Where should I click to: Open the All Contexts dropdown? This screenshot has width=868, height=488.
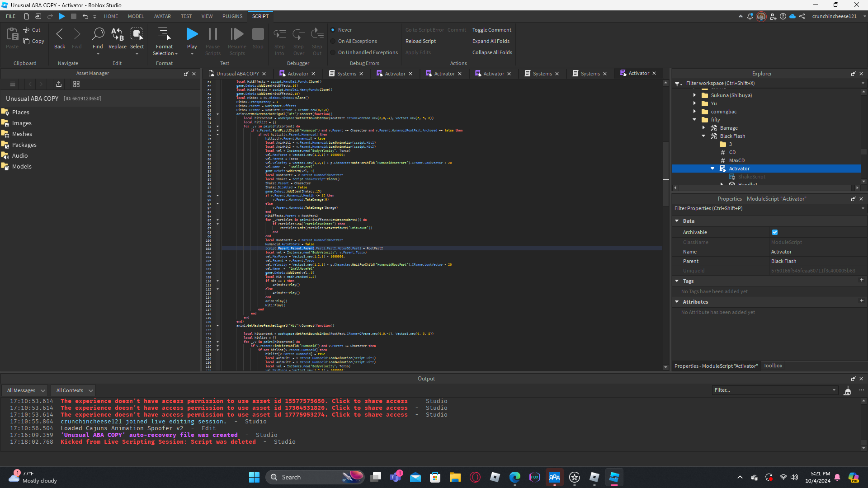(x=73, y=390)
